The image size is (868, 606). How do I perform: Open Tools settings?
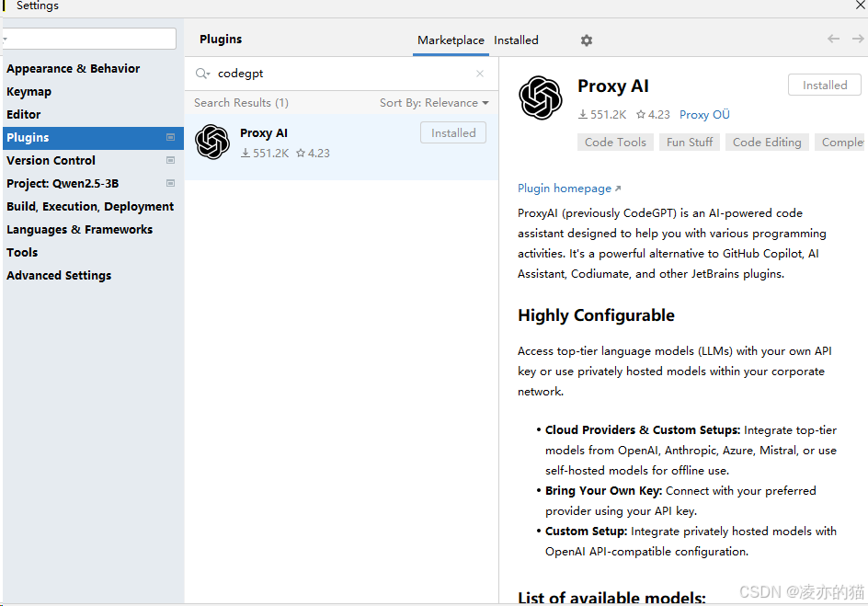pos(22,252)
